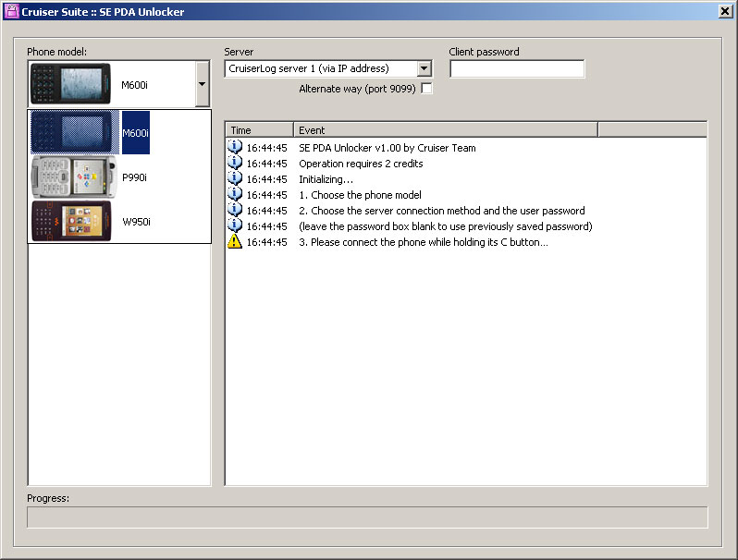738x560 pixels.
Task: Choose highlighted M600i label in dropdown list
Action: (x=136, y=132)
